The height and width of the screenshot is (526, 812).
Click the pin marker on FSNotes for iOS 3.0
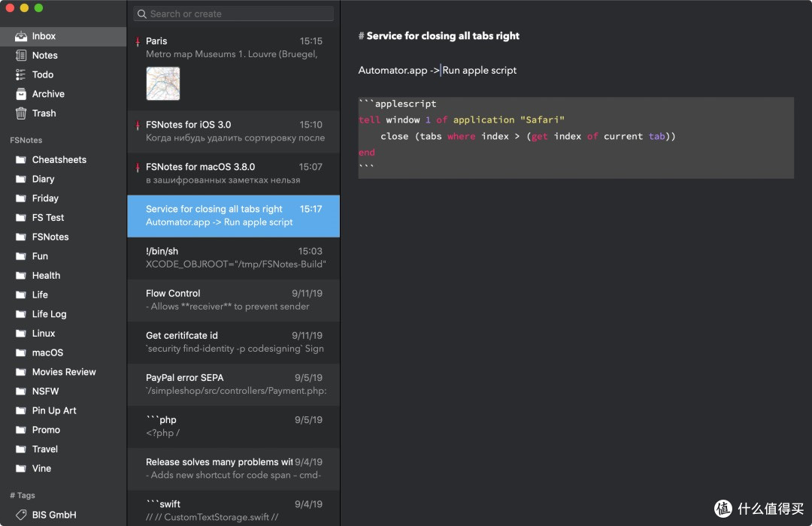(138, 125)
